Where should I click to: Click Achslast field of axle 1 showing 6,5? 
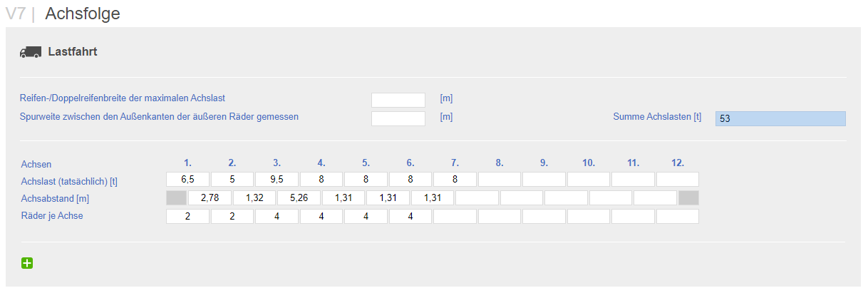coord(188,179)
